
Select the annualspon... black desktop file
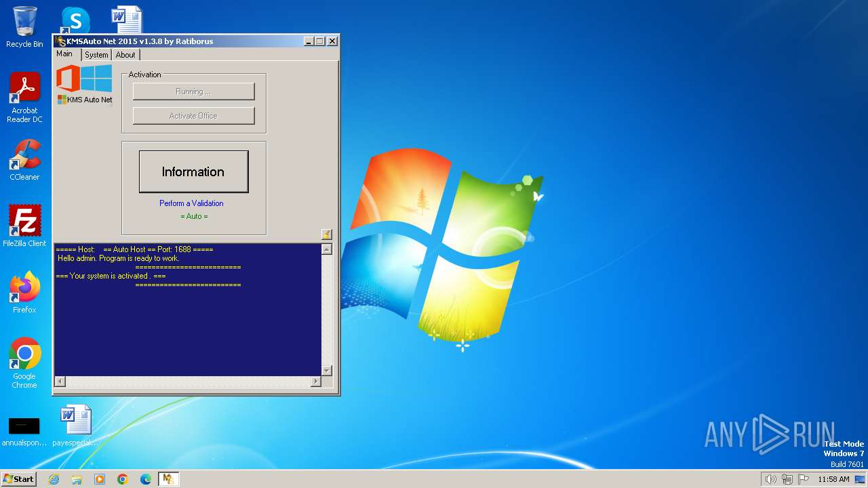pos(24,432)
